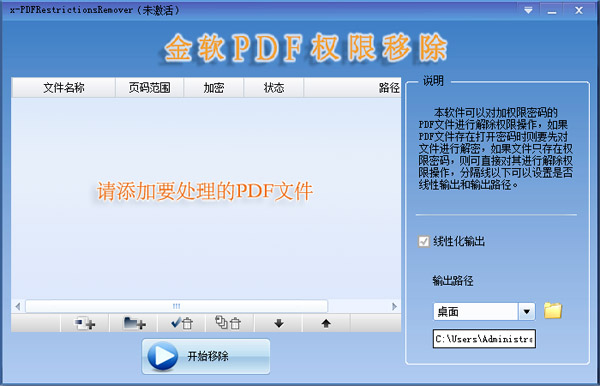
Task: Click the add folder icon
Action: click(x=134, y=324)
